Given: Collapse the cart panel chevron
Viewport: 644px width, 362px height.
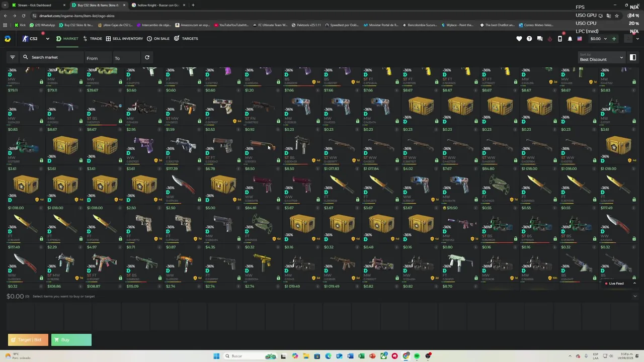Looking at the screenshot, I should point(635,296).
